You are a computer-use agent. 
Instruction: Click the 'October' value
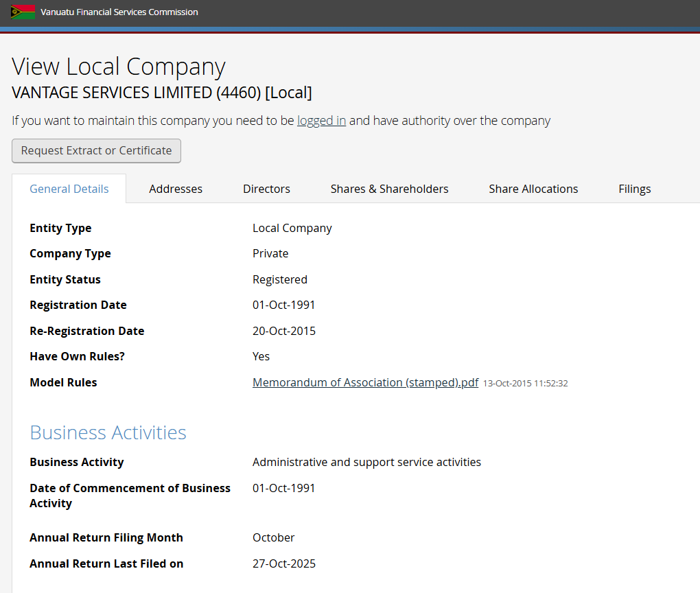click(x=274, y=537)
